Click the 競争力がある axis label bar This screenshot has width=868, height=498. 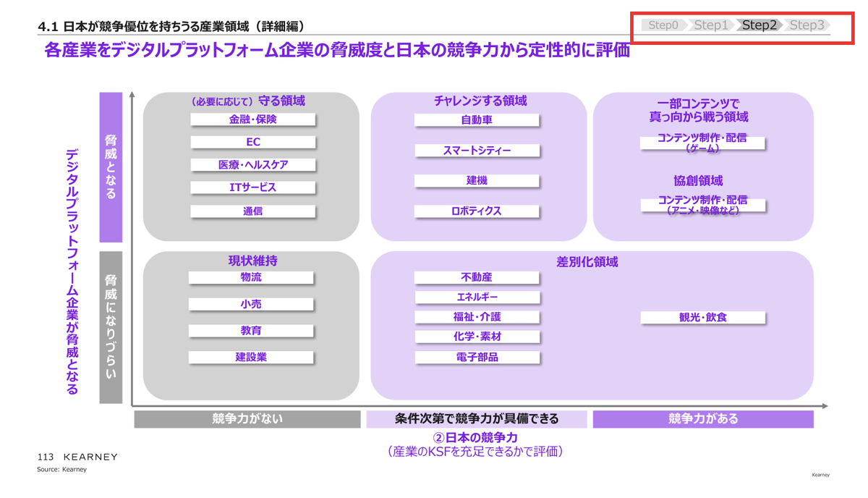703,419
